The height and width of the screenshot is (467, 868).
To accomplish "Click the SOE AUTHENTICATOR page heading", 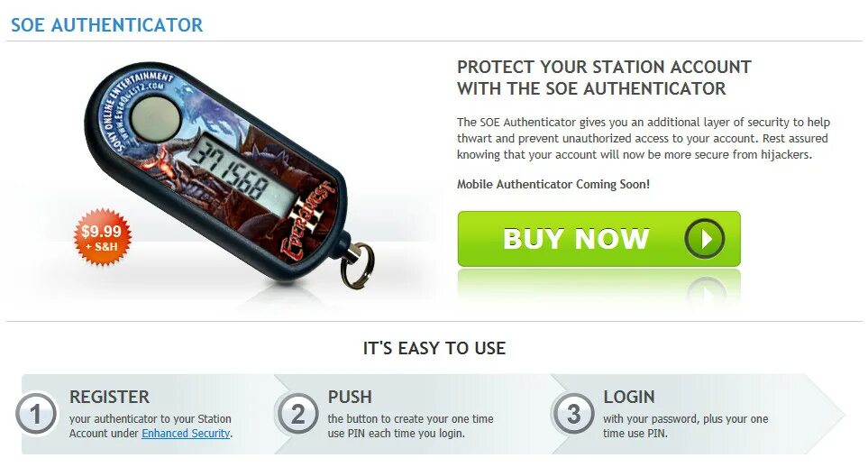I will pos(107,25).
